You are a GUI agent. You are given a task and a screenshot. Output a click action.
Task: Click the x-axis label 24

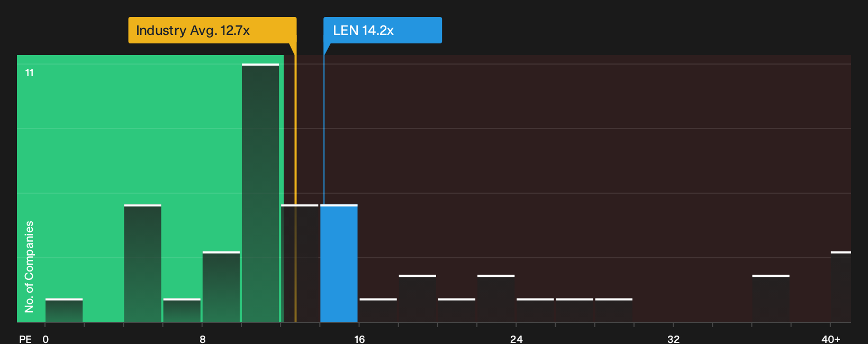(517, 339)
